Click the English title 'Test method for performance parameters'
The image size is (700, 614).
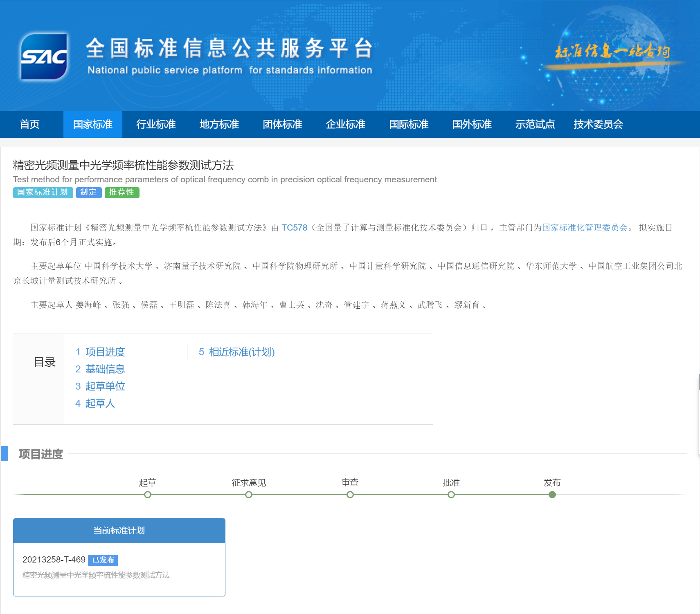coord(225,179)
